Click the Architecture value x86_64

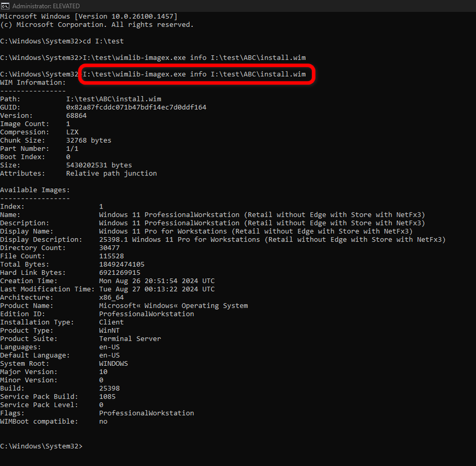pyautogui.click(x=111, y=297)
